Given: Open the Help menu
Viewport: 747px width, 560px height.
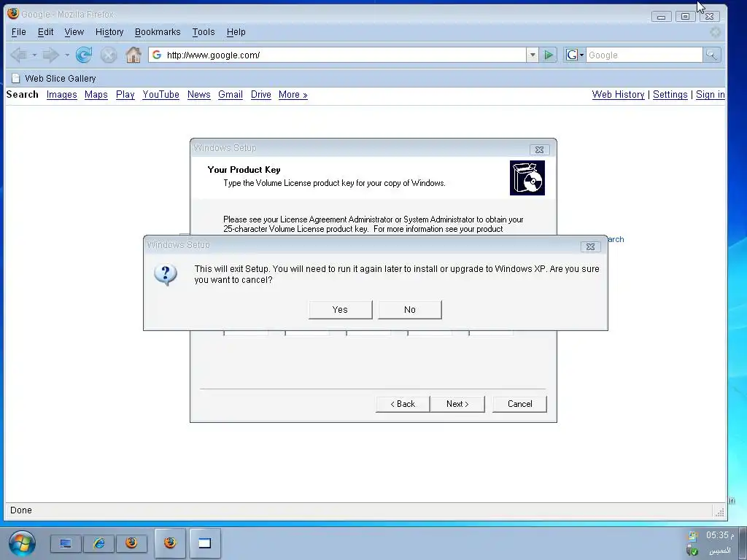Looking at the screenshot, I should (x=236, y=32).
